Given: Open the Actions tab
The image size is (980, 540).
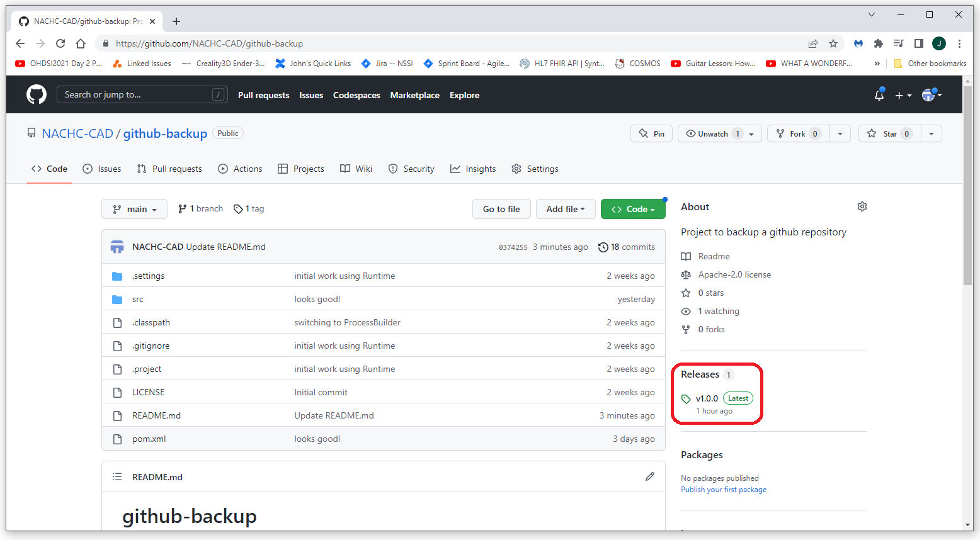Looking at the screenshot, I should coord(240,169).
